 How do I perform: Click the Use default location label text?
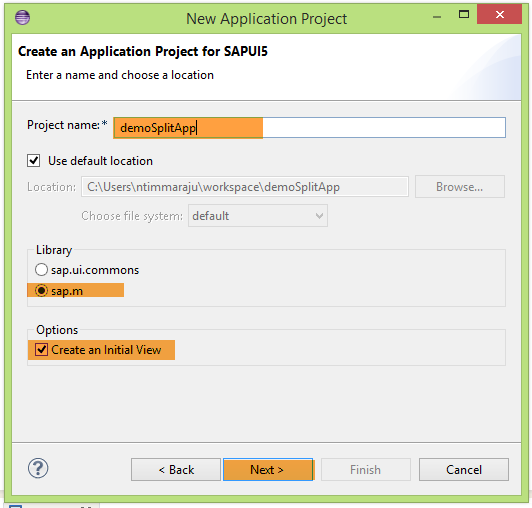[100, 161]
